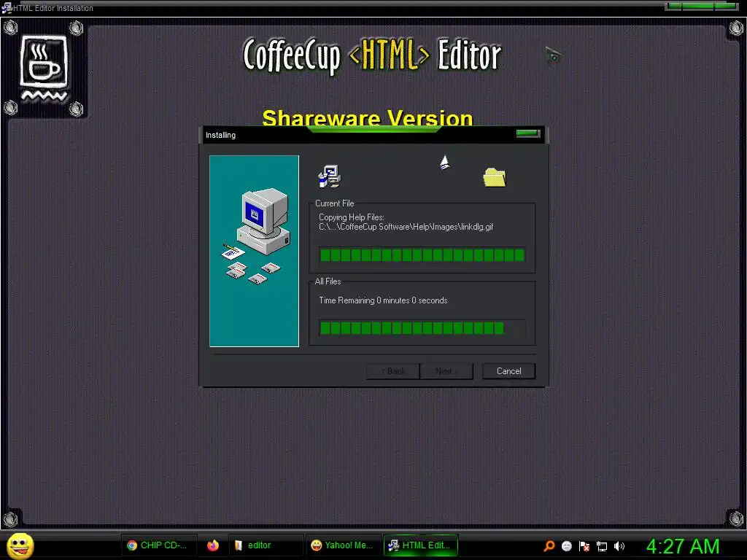Open the CHIP CD taskbar item
Screen dimensions: 747x560
[x=158, y=545]
